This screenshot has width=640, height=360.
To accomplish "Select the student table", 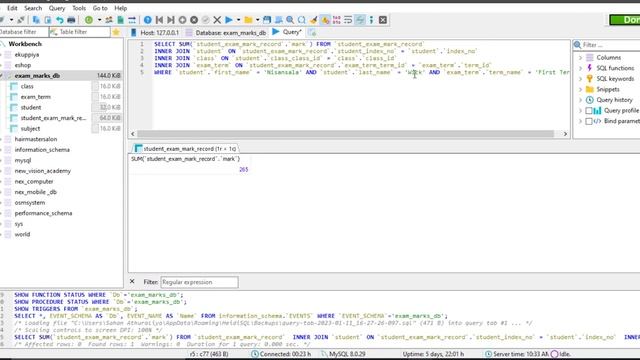I will (31, 107).
